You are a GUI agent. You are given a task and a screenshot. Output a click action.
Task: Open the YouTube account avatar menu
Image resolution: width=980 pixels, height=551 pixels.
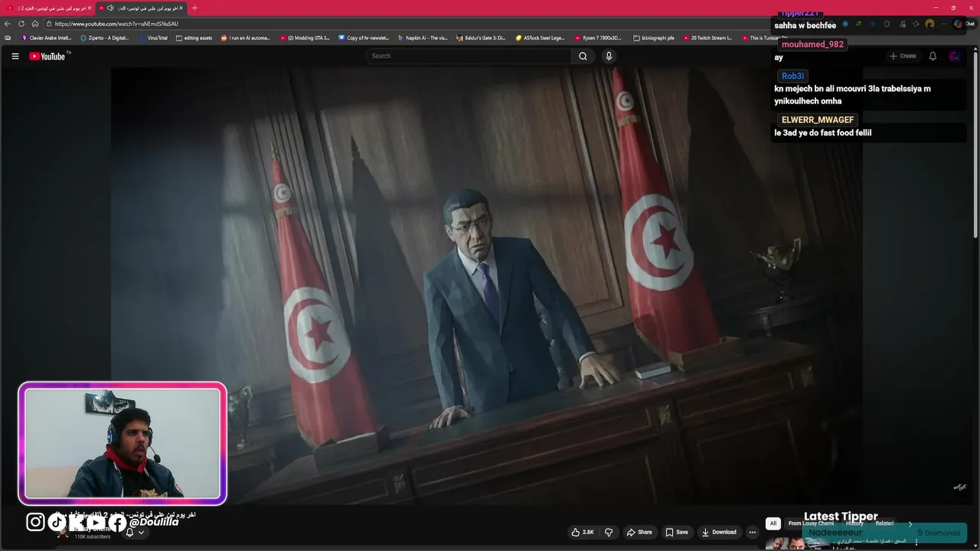coord(954,56)
